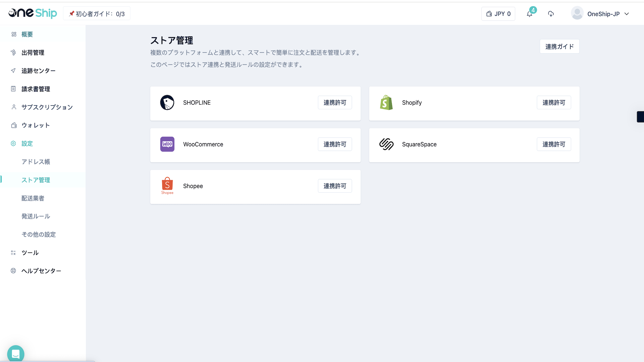Click 連携許可 button for Shopify
Image resolution: width=644 pixels, height=362 pixels.
[553, 103]
